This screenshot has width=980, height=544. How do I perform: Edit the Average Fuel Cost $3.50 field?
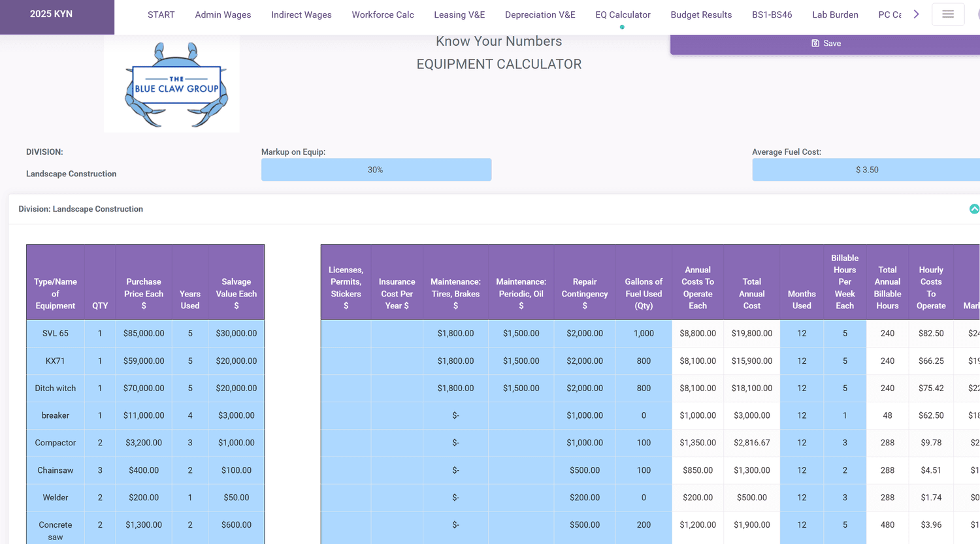866,170
